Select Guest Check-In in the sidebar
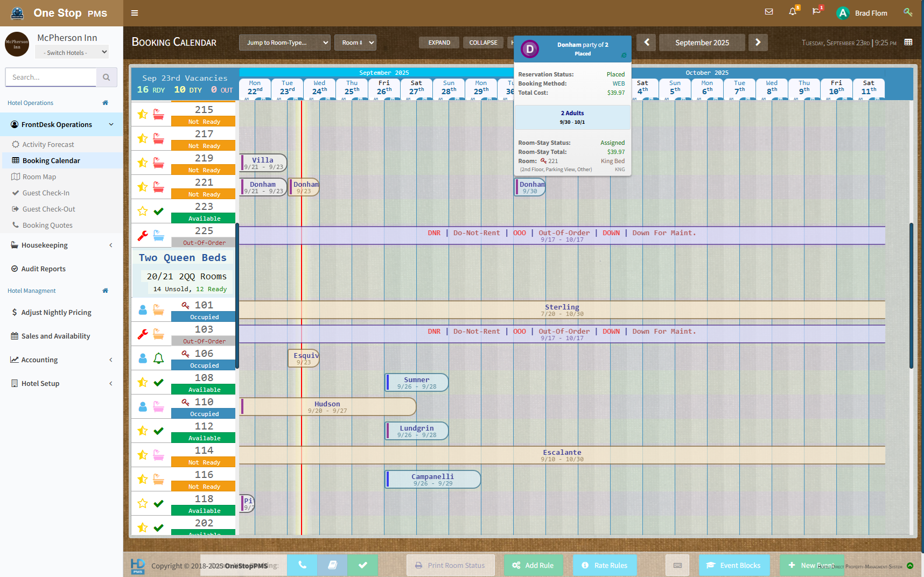The image size is (924, 577). coord(46,193)
